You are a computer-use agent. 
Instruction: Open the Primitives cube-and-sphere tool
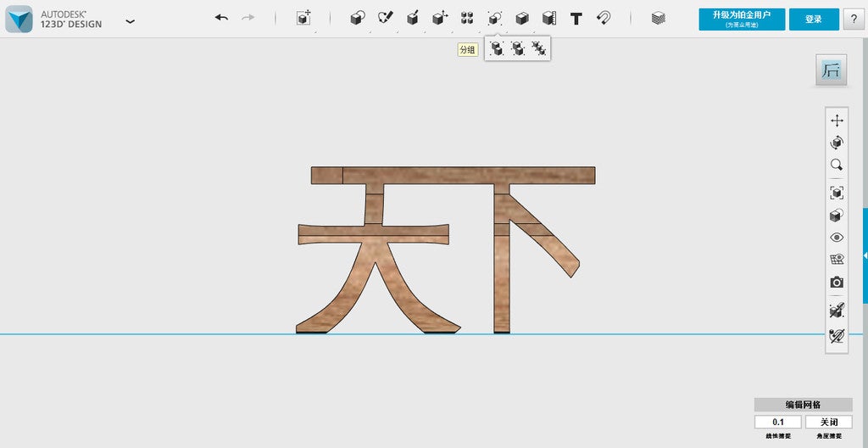point(358,19)
